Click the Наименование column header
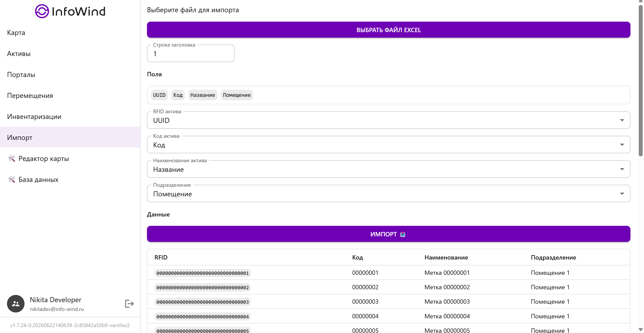The height and width of the screenshot is (333, 644). (x=446, y=257)
